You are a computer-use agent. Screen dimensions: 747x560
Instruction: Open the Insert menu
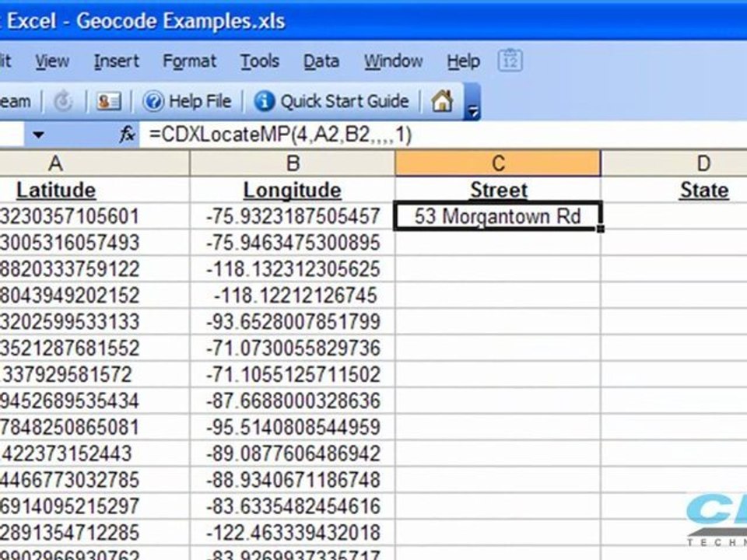(116, 61)
